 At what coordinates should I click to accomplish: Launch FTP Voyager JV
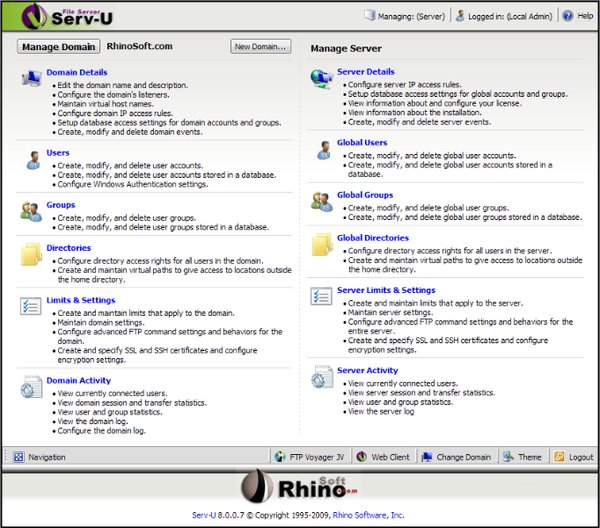tap(317, 457)
